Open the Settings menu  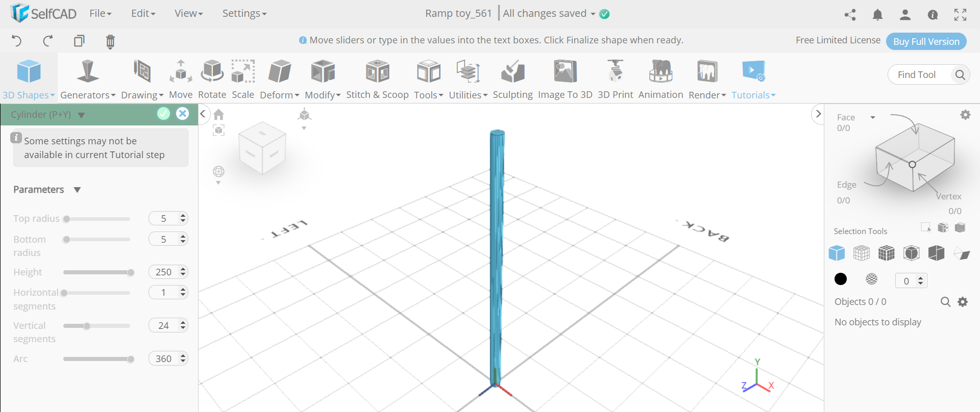pos(244,14)
